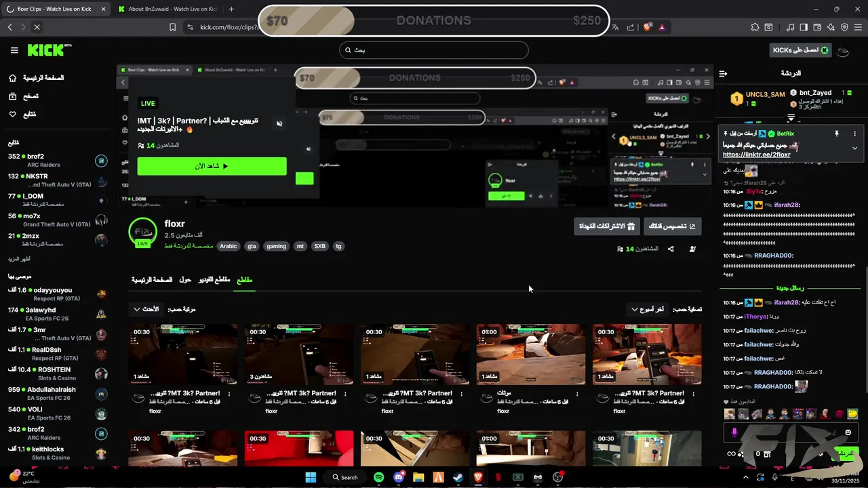Open three-dot menu of the مونك clip
Image resolution: width=868 pixels, height=488 pixels.
tap(577, 393)
